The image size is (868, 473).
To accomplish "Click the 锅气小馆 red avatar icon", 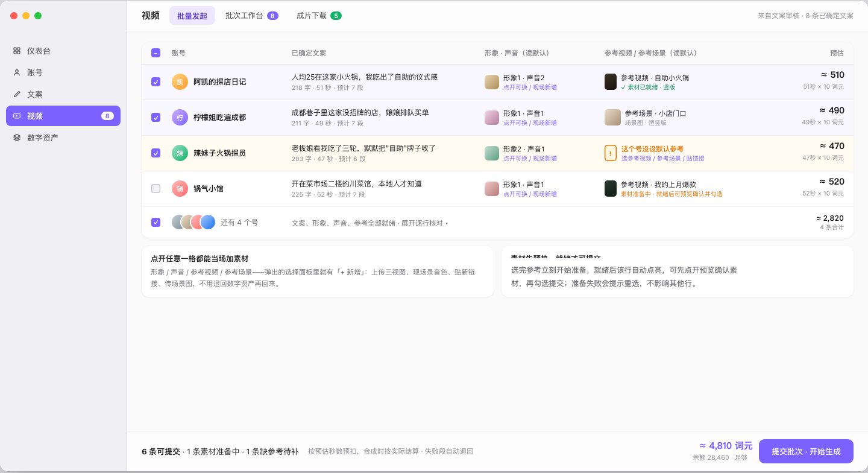I will click(180, 189).
